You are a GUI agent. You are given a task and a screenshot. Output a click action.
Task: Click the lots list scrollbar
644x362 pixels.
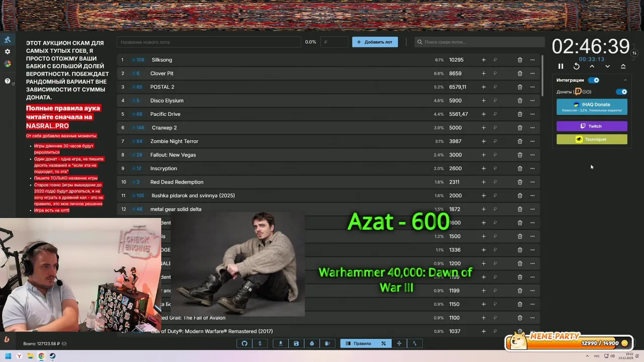coord(542,75)
